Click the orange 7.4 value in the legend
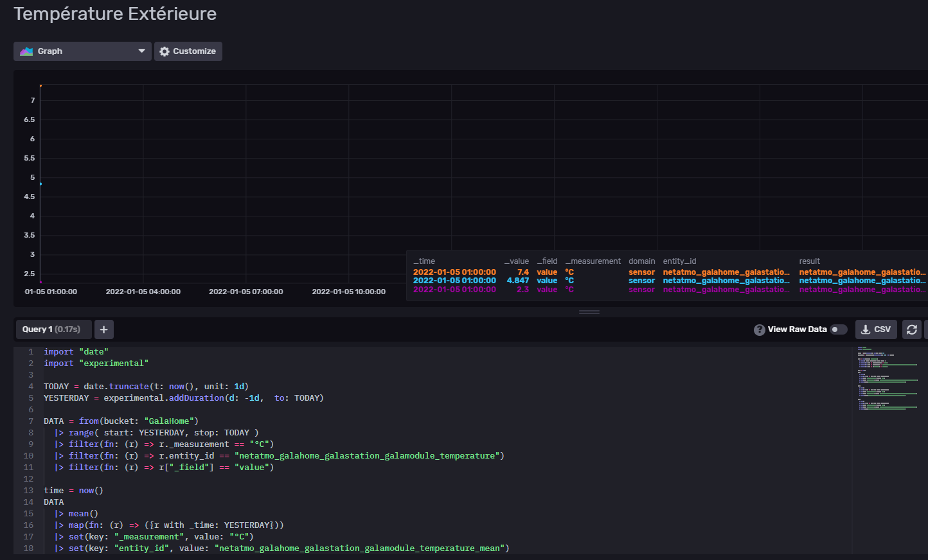The height and width of the screenshot is (560, 928). (x=523, y=272)
